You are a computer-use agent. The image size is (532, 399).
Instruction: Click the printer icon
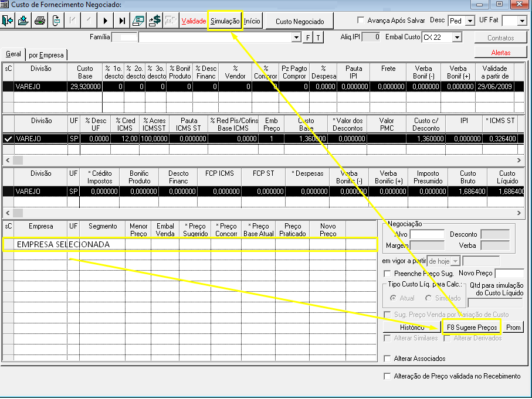[40, 21]
